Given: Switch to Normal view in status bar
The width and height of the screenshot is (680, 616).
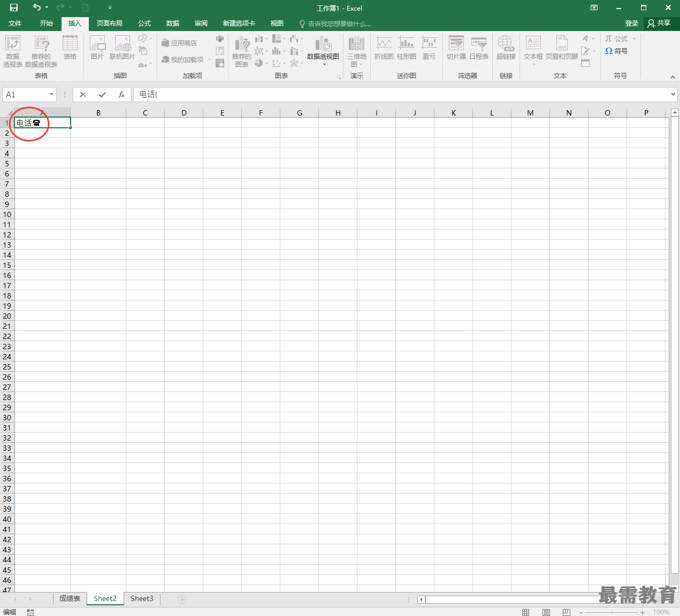Looking at the screenshot, I should 526,612.
